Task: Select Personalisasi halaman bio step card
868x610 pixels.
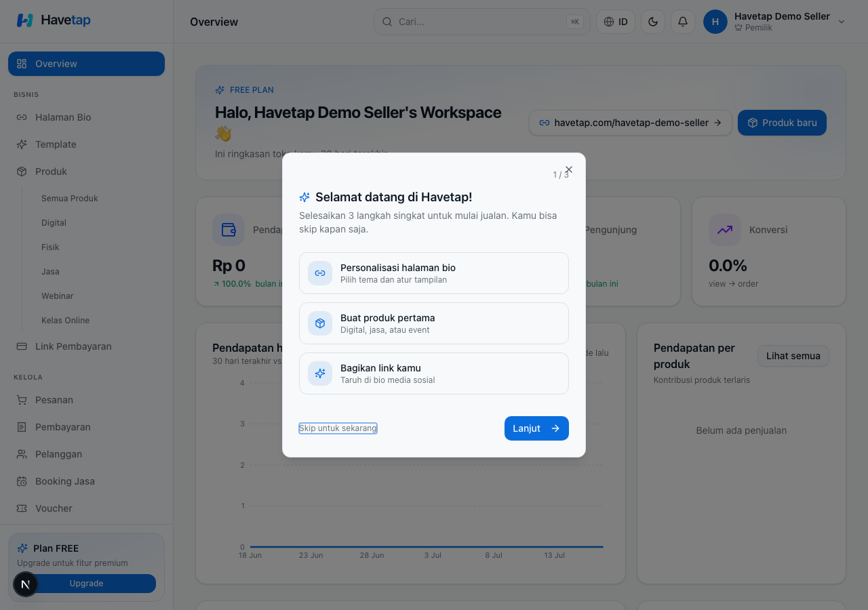Action: (434, 273)
